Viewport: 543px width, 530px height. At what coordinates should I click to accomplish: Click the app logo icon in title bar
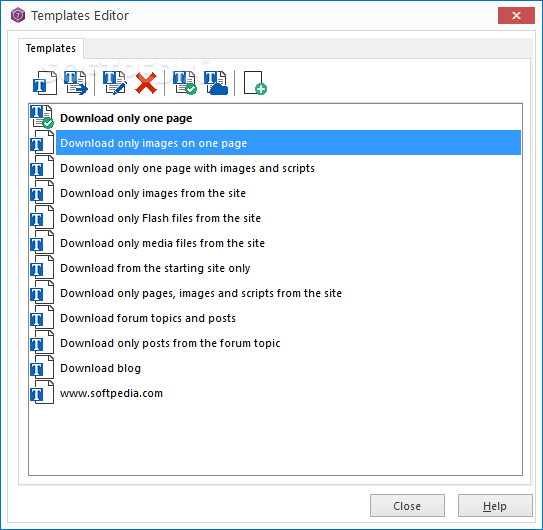(x=18, y=16)
